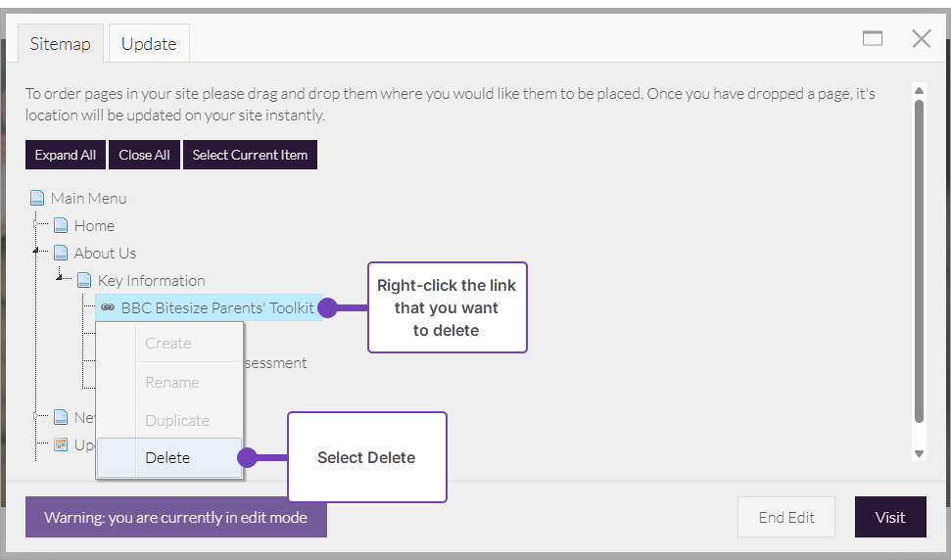
Task: Click the calendar icon in the sitemap tree
Action: [x=61, y=444]
